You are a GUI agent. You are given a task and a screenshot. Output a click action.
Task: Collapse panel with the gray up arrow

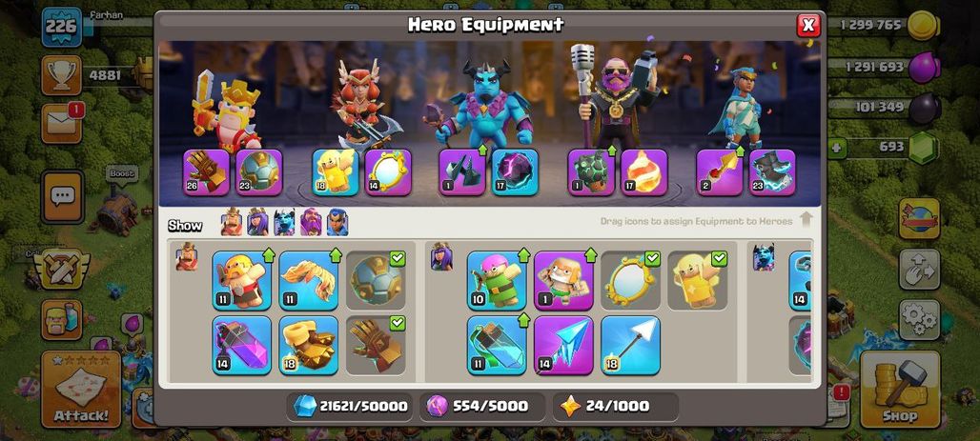tap(806, 219)
